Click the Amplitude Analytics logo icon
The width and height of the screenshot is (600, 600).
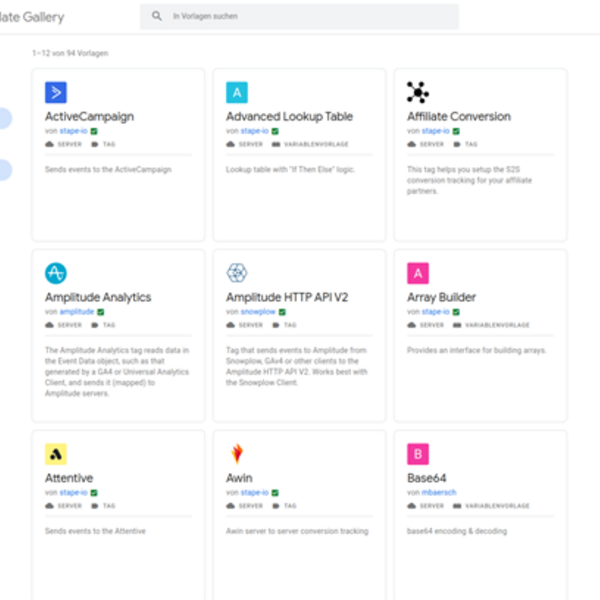coord(56,273)
